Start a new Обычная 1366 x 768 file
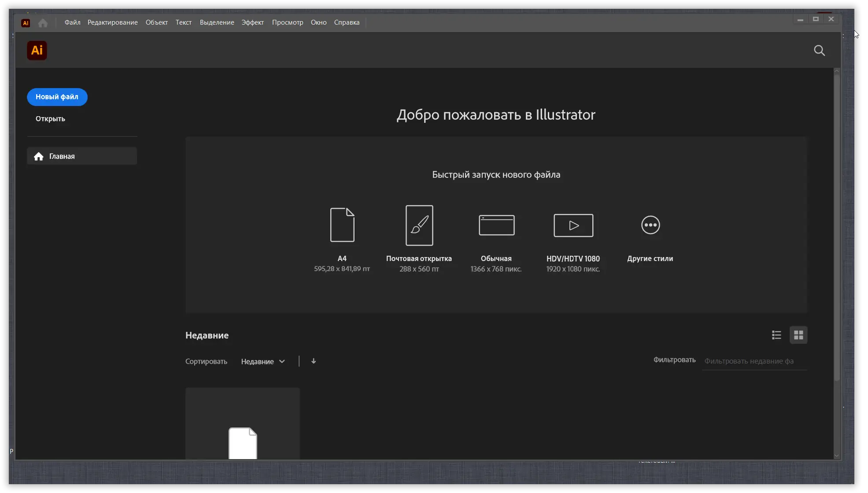Image resolution: width=868 pixels, height=493 pixels. coord(496,238)
